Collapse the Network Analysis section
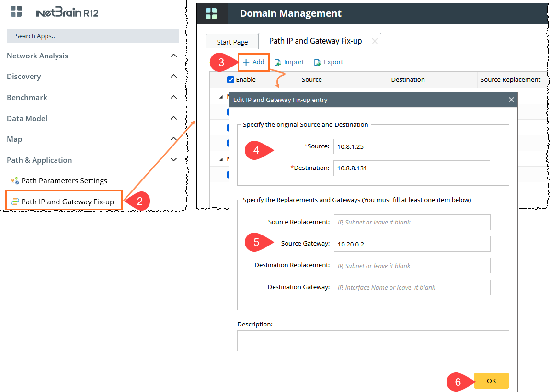 coord(173,56)
